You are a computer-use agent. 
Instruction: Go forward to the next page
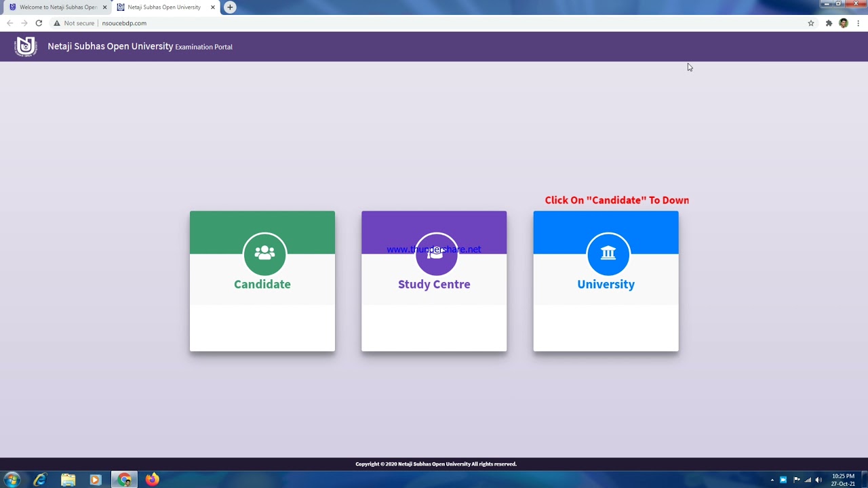pos(24,23)
